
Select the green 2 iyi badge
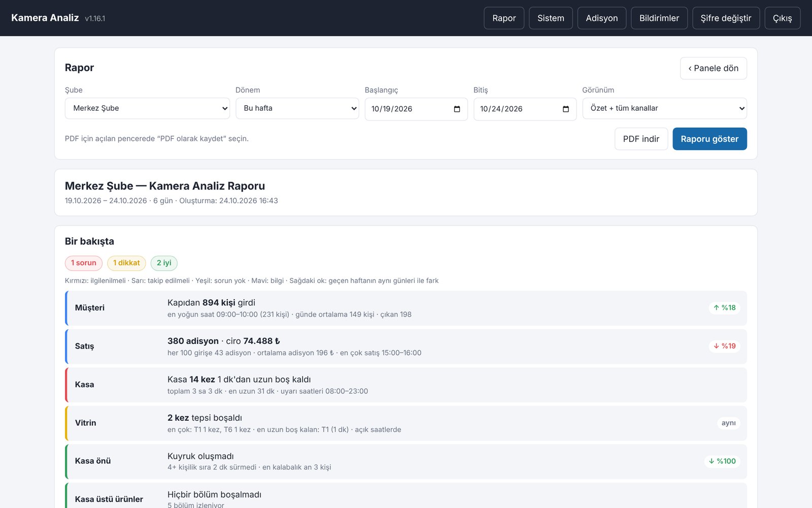[164, 263]
